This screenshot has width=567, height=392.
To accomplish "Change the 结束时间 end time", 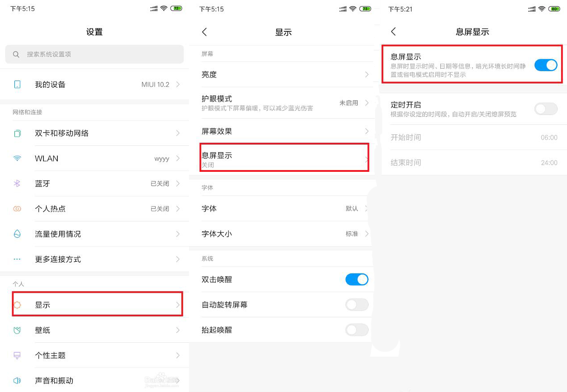I will click(x=472, y=162).
